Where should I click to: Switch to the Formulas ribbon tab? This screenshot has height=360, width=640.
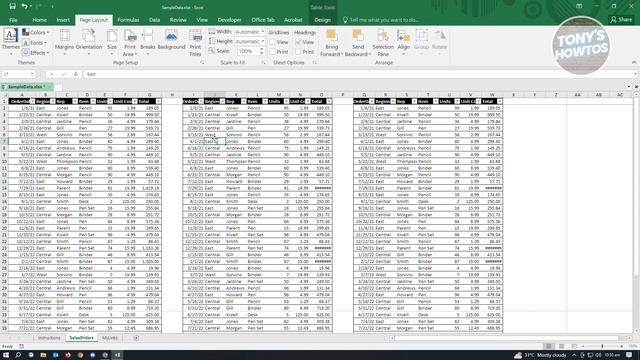[128, 20]
